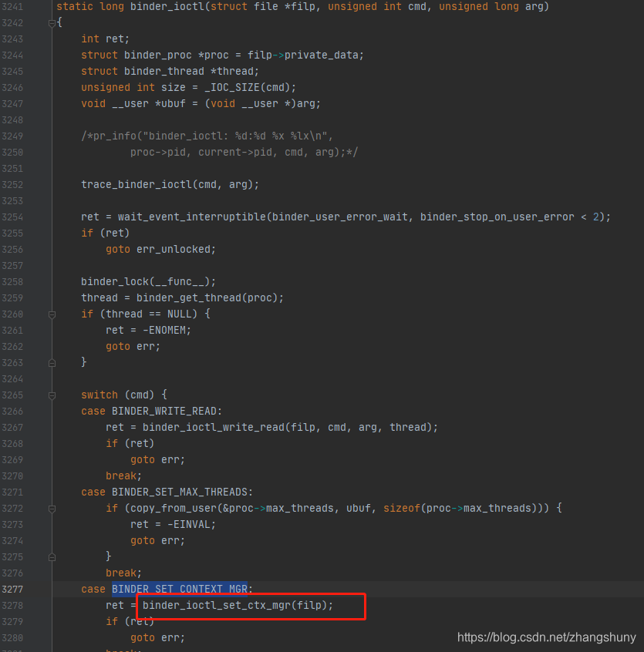
Task: Click 'current->pid' in the comment block
Action: point(234,152)
